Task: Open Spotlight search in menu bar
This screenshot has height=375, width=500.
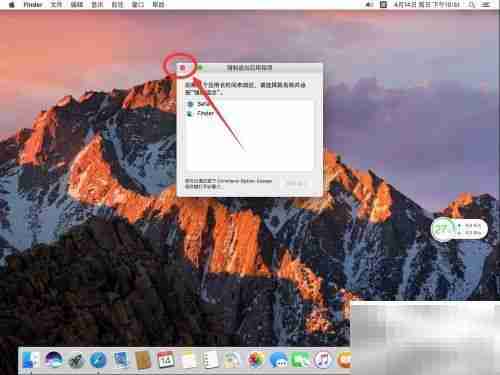Action: click(x=472, y=5)
